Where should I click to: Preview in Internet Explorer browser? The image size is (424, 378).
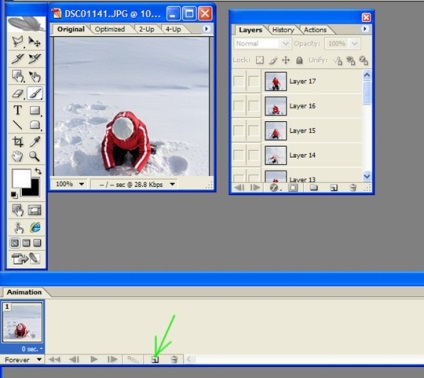(35, 228)
